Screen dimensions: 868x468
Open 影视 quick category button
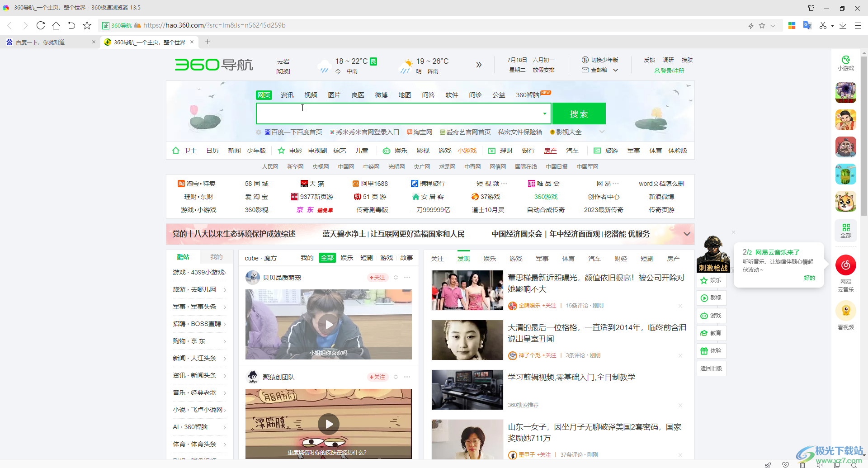point(711,298)
